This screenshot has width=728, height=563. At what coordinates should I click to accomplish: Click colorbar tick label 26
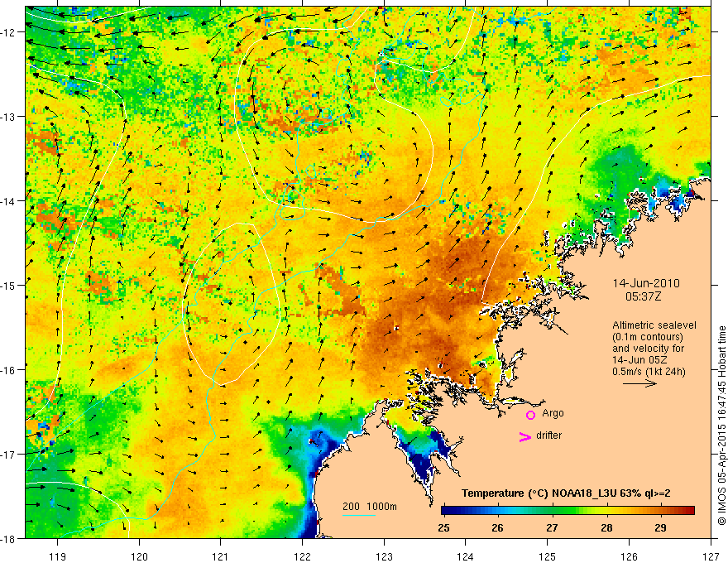[498, 528]
